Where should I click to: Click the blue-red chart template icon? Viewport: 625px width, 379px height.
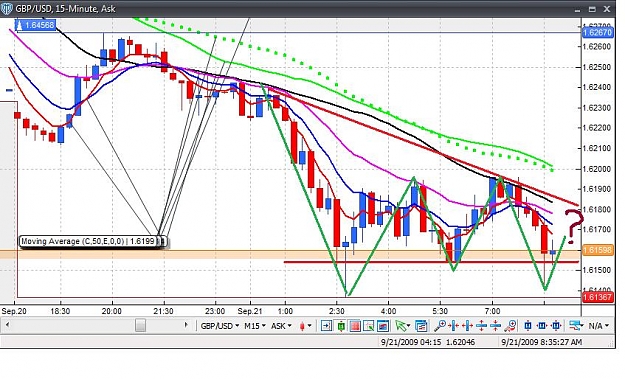(x=383, y=326)
